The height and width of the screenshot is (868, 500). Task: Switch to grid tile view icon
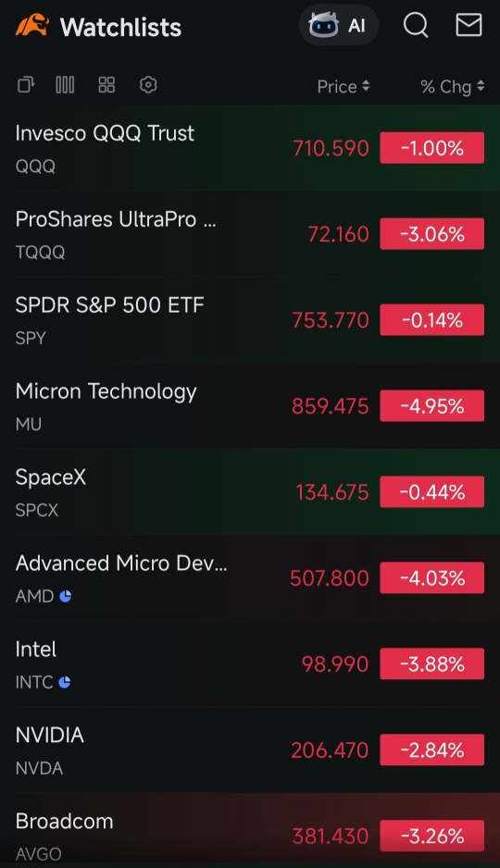[106, 85]
